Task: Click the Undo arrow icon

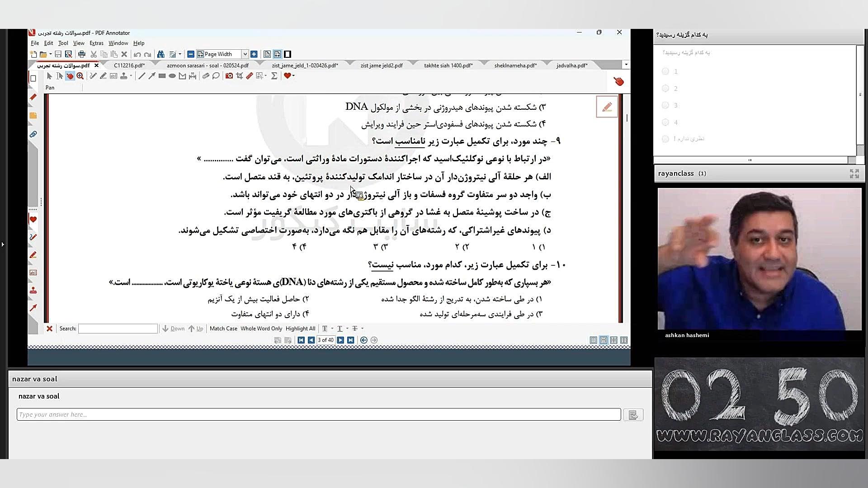Action: (137, 54)
